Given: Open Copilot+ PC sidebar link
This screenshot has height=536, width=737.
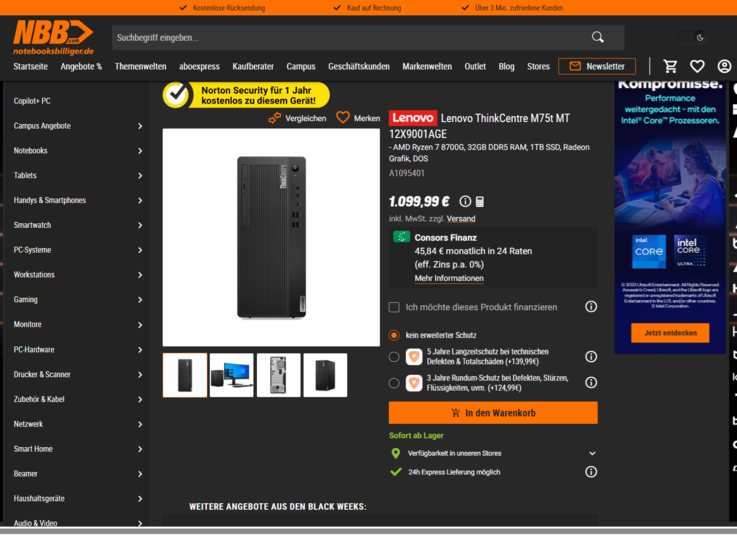Looking at the screenshot, I should click(32, 101).
